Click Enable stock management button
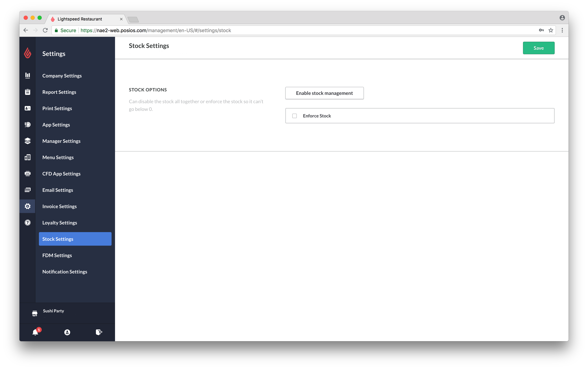This screenshot has width=588, height=369. coord(324,93)
